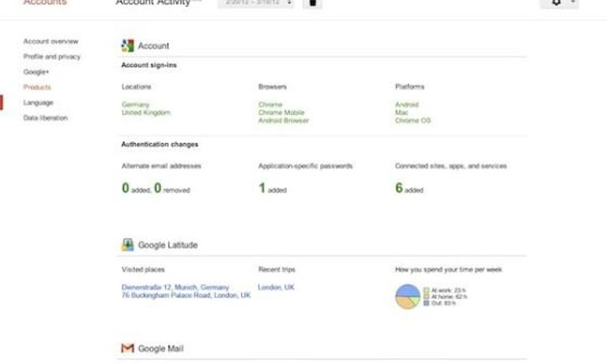
Task: Open the settings gear menu
Action: coord(559,3)
